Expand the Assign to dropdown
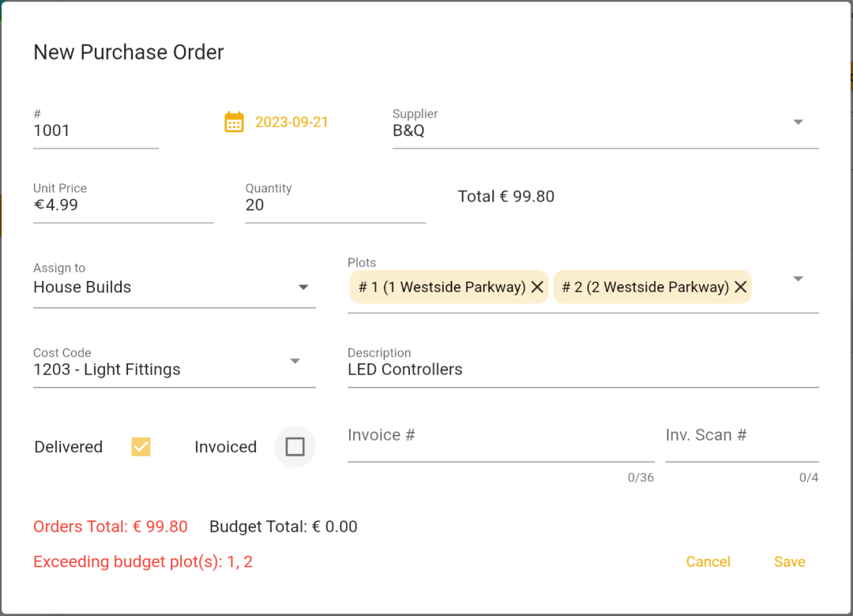This screenshot has width=853, height=616. coord(303,287)
